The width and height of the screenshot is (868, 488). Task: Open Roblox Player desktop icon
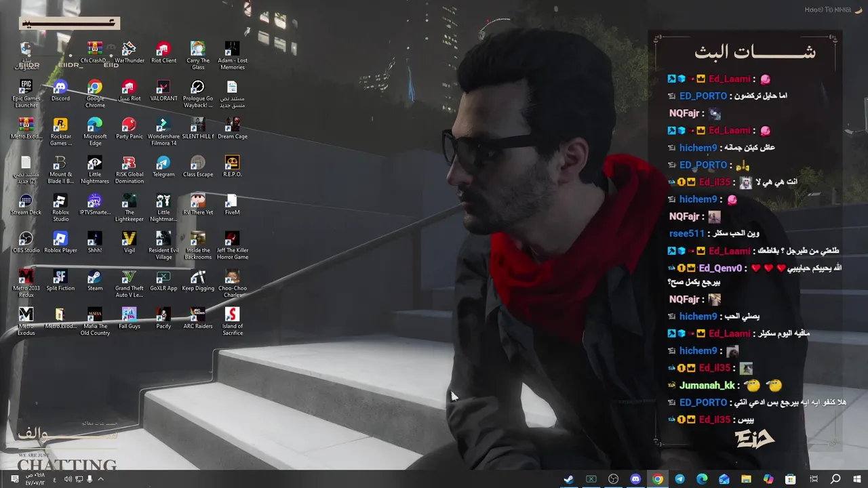[60, 243]
